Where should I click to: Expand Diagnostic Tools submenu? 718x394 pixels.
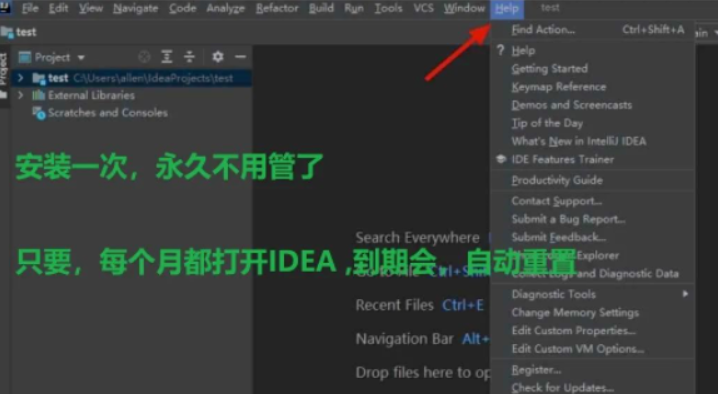tap(593, 294)
